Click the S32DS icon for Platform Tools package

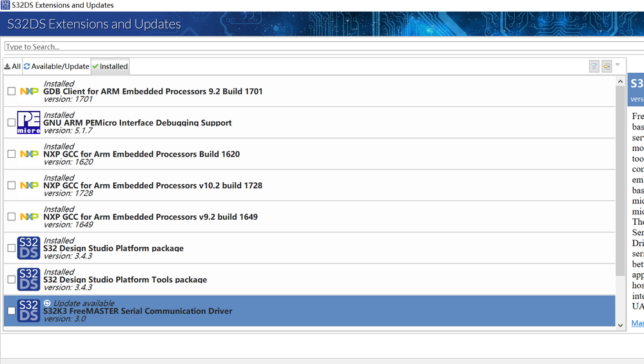click(x=28, y=280)
